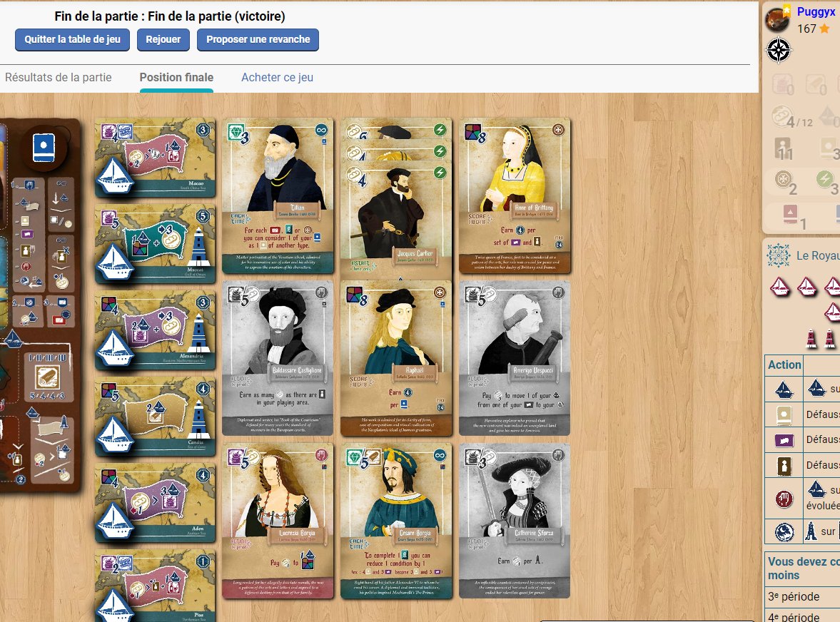
Task: Click the person counter icon showing 11
Action: point(782,148)
